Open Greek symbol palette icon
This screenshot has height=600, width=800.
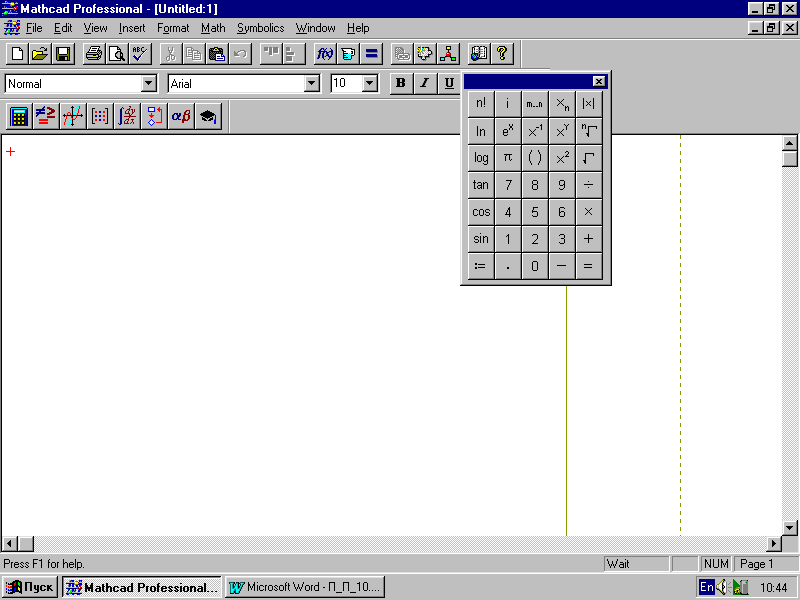click(x=181, y=116)
